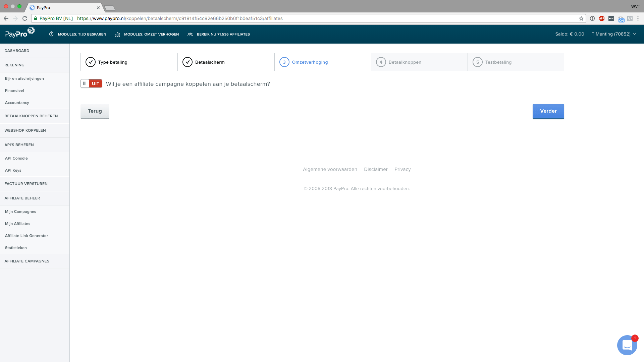Open Betaalknoppen Beheren in sidebar

point(35,116)
